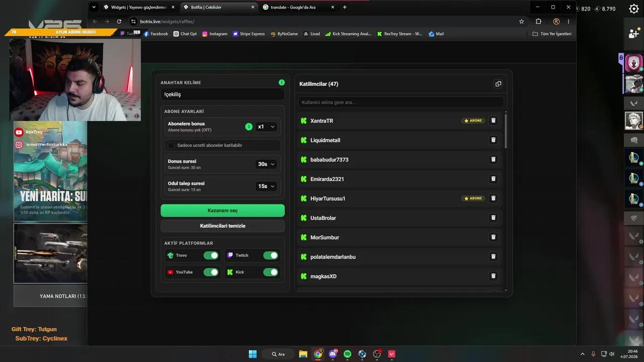
Task: Open Valorant settings gear icon
Action: click(x=633, y=9)
